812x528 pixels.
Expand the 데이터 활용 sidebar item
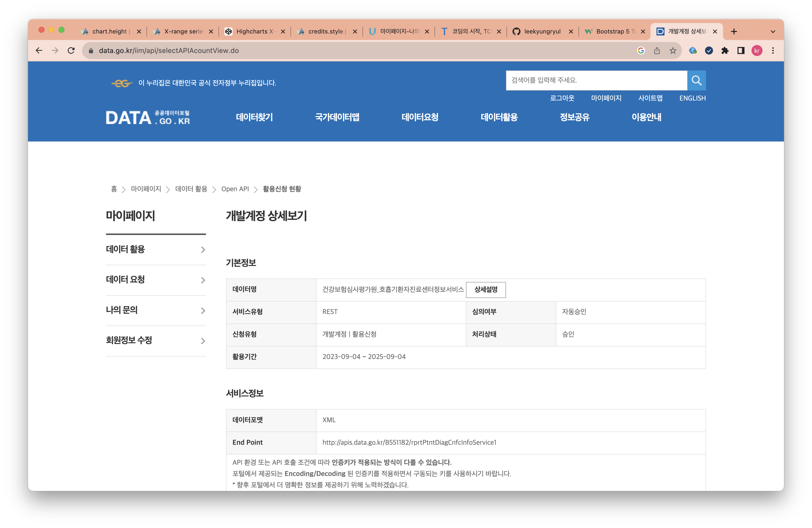pyautogui.click(x=155, y=249)
